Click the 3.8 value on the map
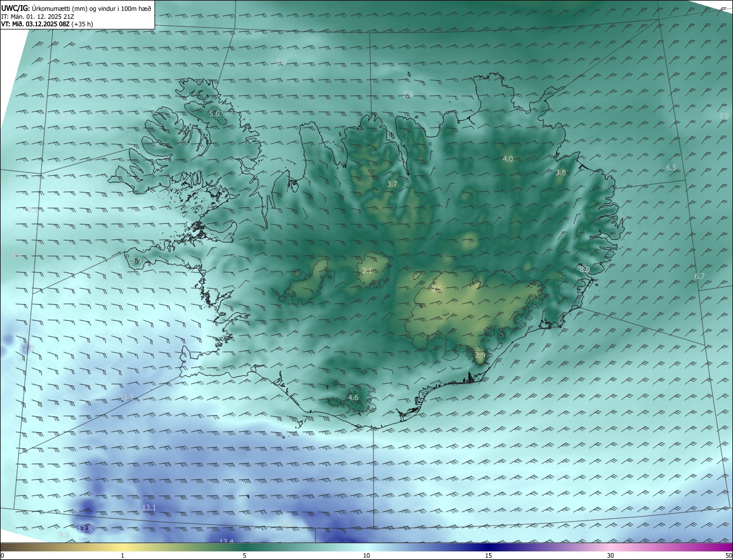Viewport: 733px width, 560px height. 561,172
